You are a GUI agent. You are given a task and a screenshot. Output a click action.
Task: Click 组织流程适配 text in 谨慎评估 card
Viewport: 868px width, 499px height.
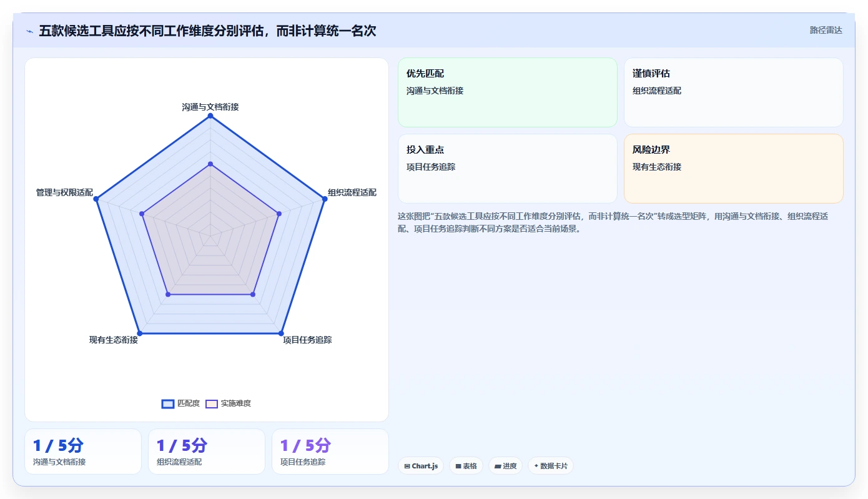coord(657,91)
